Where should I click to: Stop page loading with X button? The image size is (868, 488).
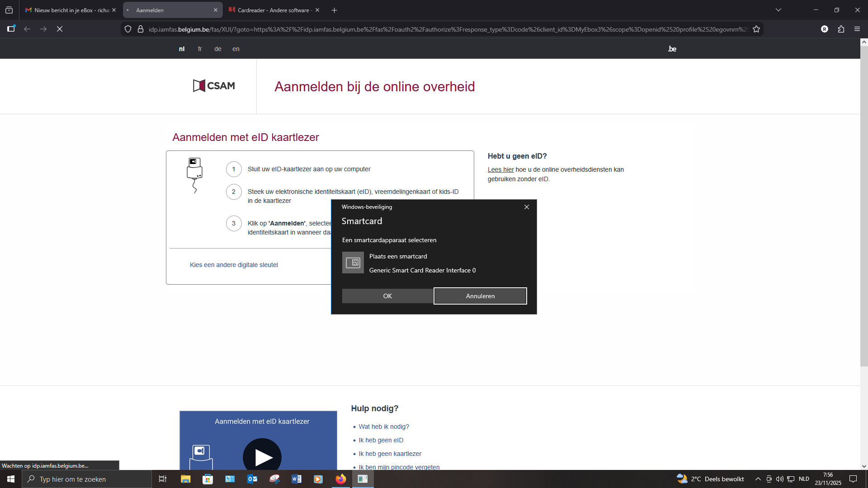60,29
